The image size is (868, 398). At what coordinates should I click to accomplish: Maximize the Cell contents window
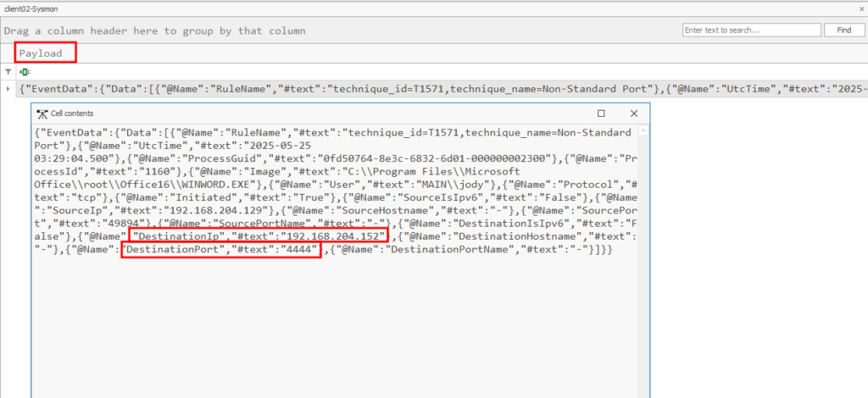coord(601,113)
